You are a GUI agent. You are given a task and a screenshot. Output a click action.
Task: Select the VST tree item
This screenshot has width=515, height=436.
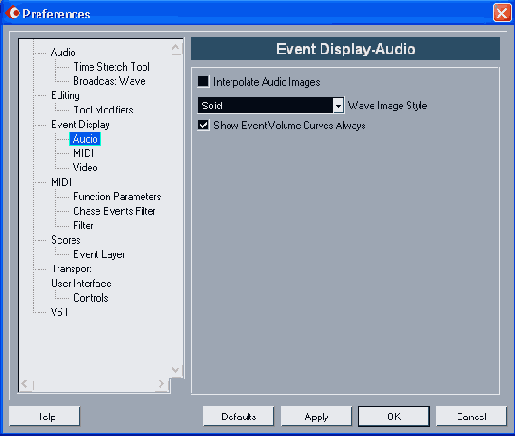(x=59, y=312)
